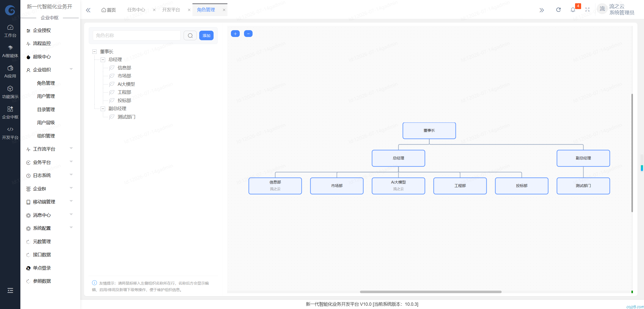Expand the 日志系统 menu arrow

coord(71,175)
